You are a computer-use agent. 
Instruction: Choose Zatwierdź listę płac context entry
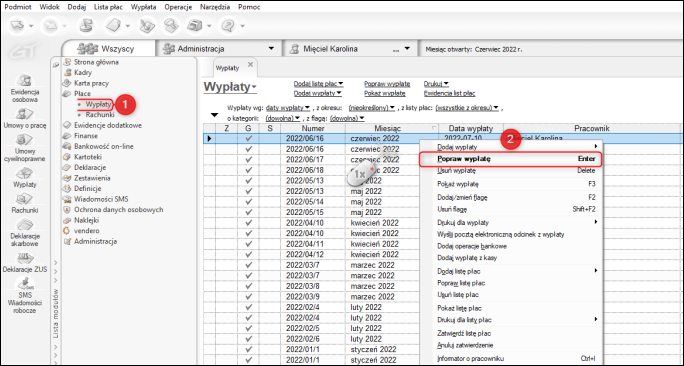point(511,333)
